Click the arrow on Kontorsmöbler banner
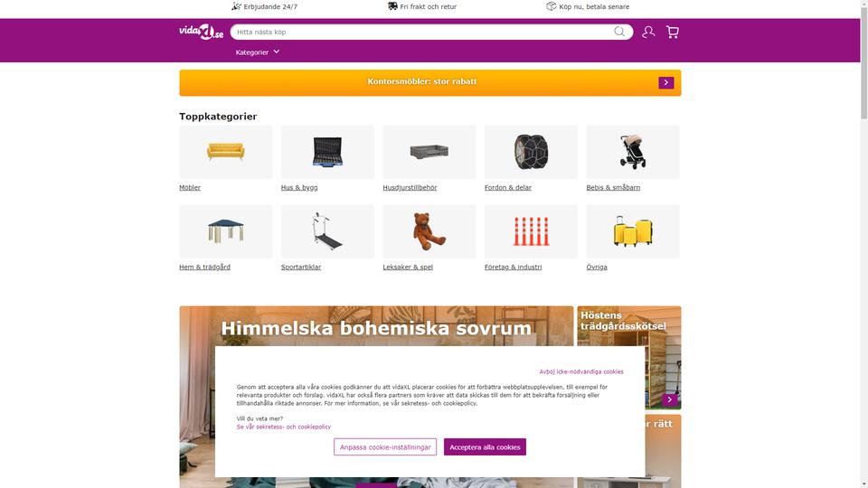Viewport: 868px width, 488px height. 666,82
